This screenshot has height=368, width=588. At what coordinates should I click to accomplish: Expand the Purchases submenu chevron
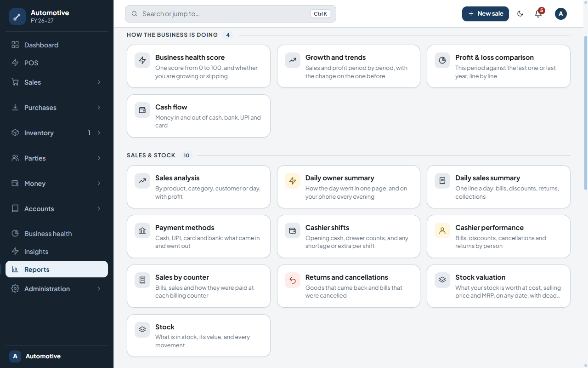99,108
